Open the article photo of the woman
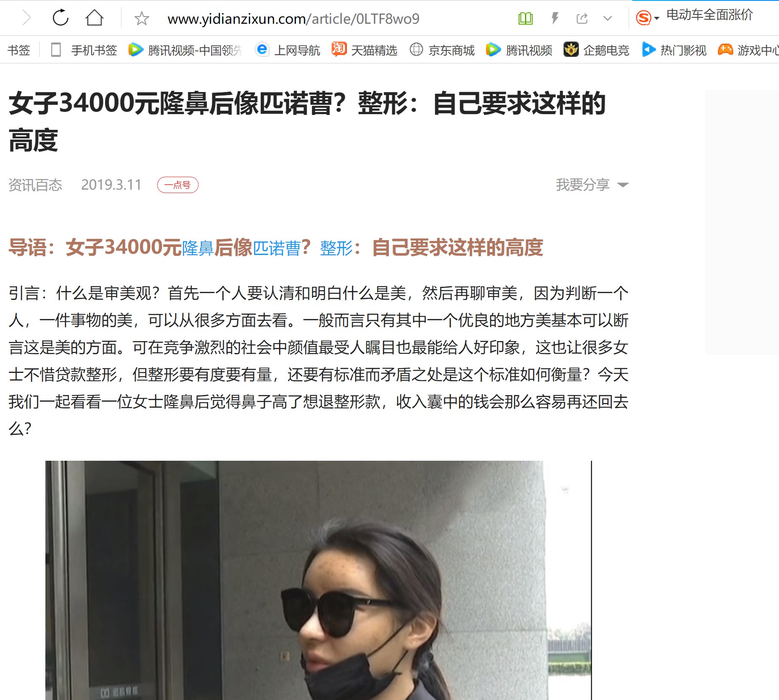This screenshot has height=700, width=779. [318, 580]
